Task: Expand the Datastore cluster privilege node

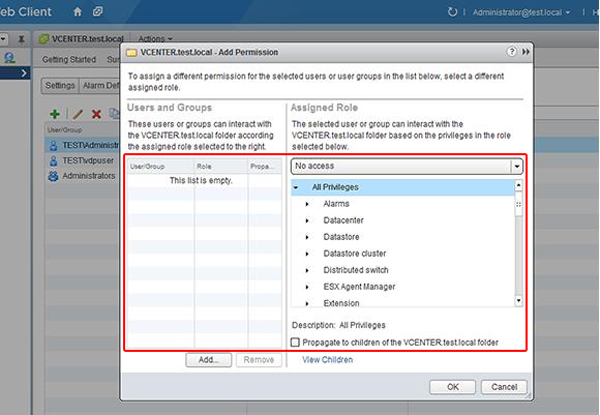Action: (307, 254)
